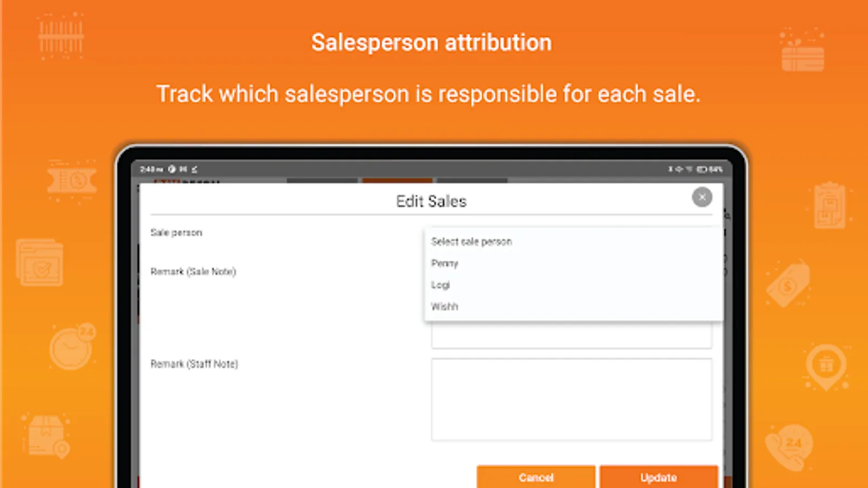The height and width of the screenshot is (488, 868).
Task: Click the package box icon
Action: point(47,435)
